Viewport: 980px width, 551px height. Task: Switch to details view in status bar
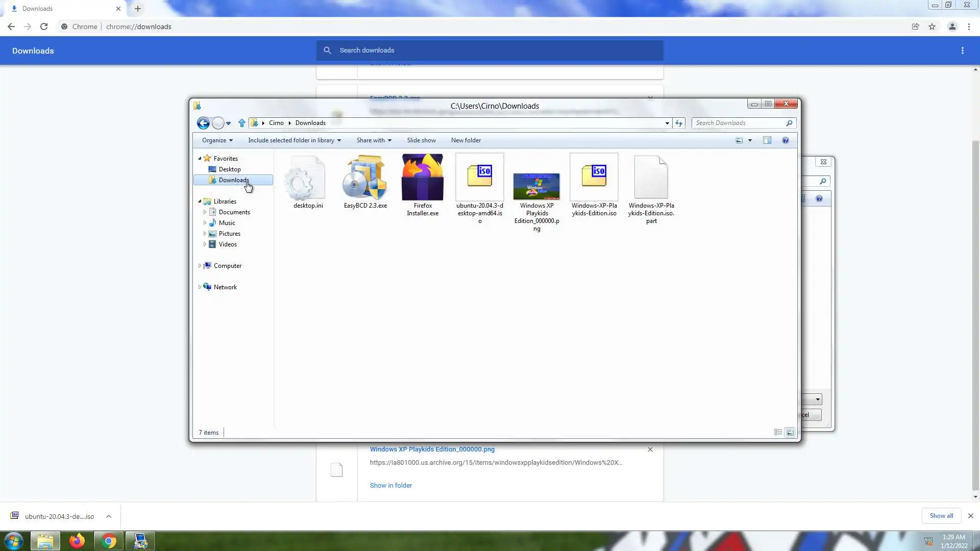(x=778, y=432)
